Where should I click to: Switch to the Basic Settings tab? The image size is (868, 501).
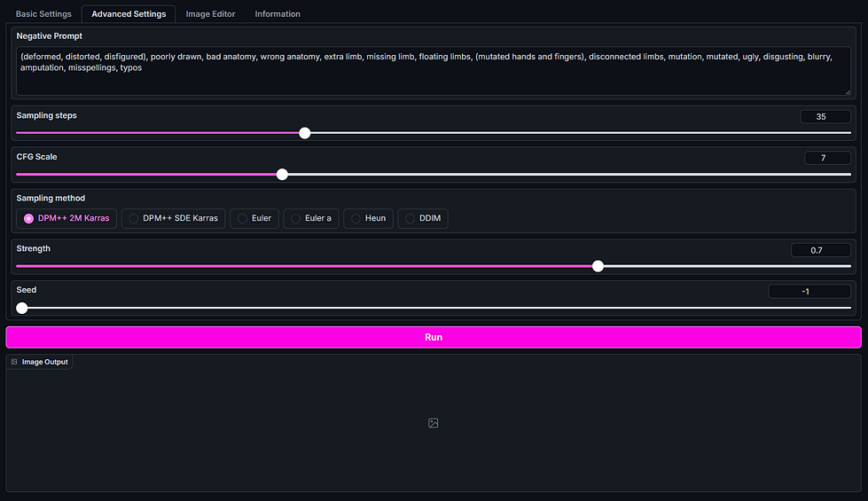pyautogui.click(x=43, y=14)
